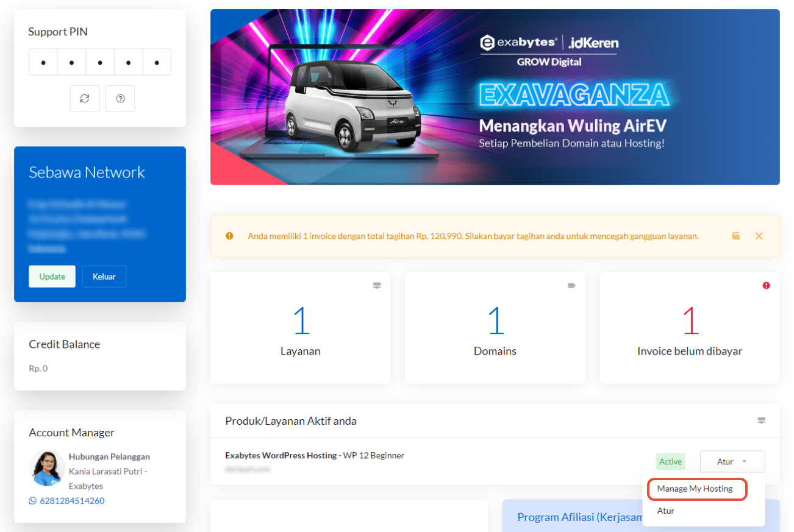Click the Produk/Layanan Aktif anda heading
This screenshot has width=794, height=532.
coord(291,421)
